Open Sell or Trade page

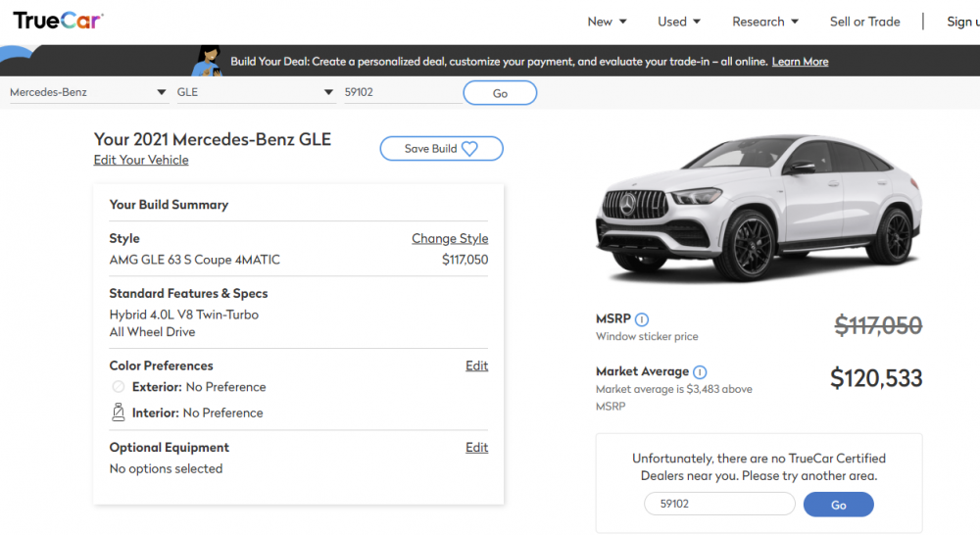[x=864, y=22]
